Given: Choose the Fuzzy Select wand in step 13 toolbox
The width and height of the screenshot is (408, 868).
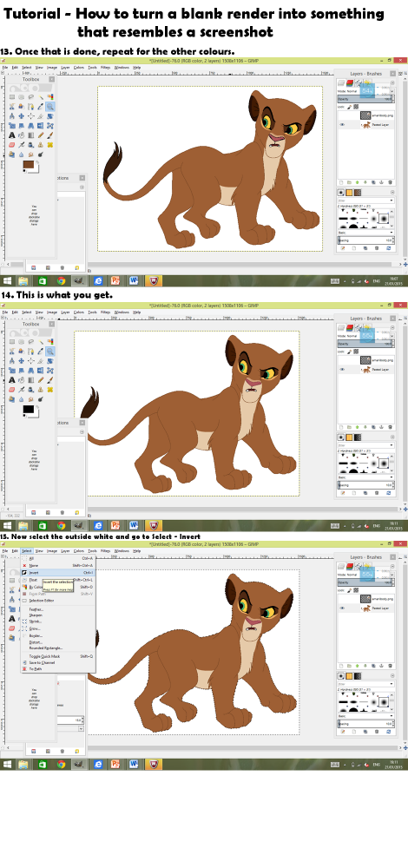Looking at the screenshot, I should (x=41, y=97).
